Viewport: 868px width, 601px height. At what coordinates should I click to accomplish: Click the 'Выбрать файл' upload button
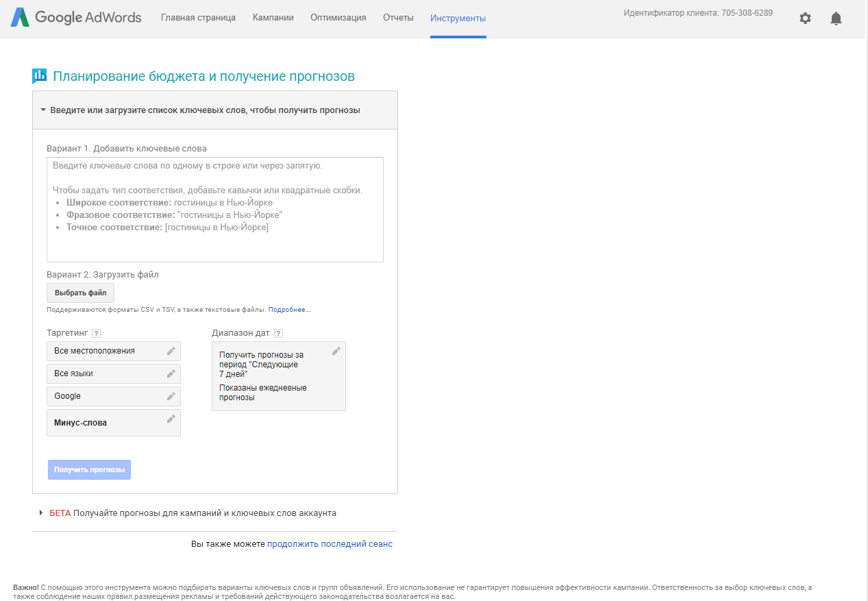pyautogui.click(x=80, y=293)
